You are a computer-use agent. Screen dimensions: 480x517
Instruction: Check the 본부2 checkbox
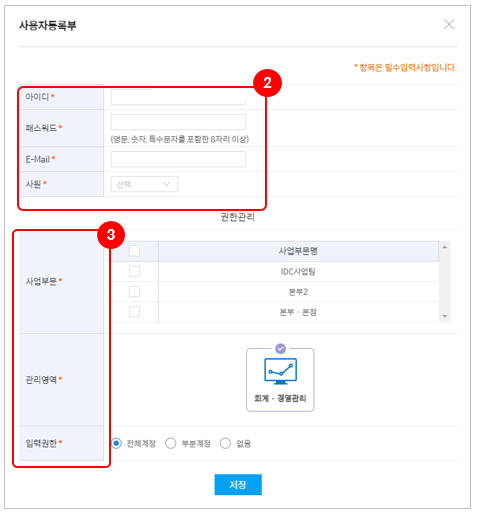[134, 292]
